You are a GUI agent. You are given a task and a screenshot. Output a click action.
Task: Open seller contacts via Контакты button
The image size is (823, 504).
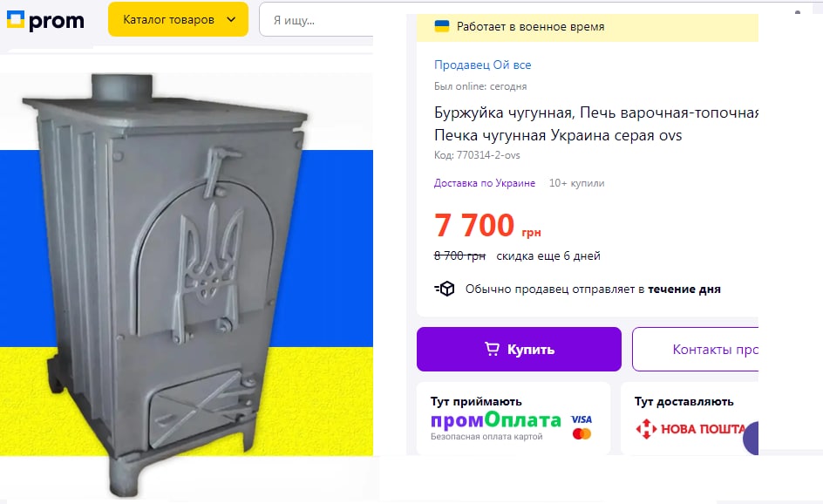(695, 349)
